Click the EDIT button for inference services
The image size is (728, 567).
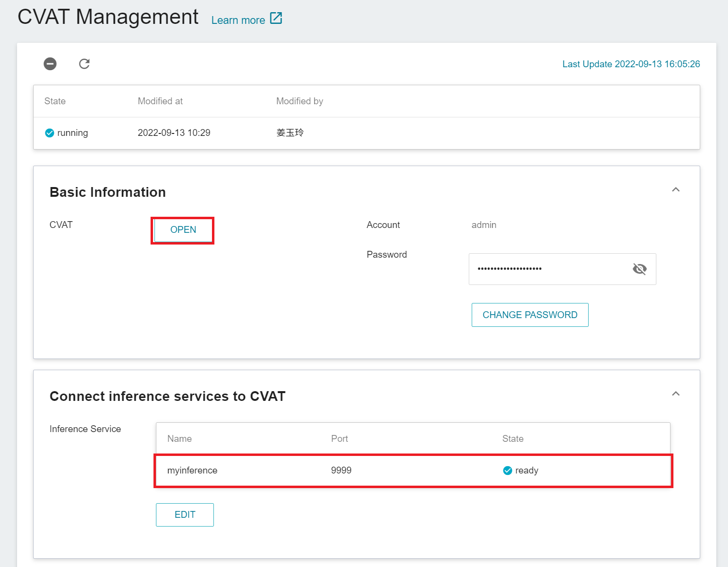pos(185,515)
